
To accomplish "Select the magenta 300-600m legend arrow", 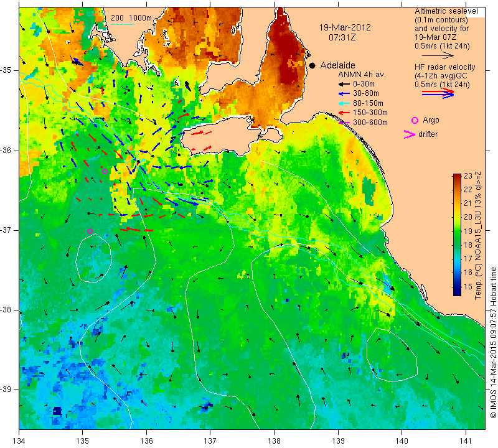I will tap(344, 123).
